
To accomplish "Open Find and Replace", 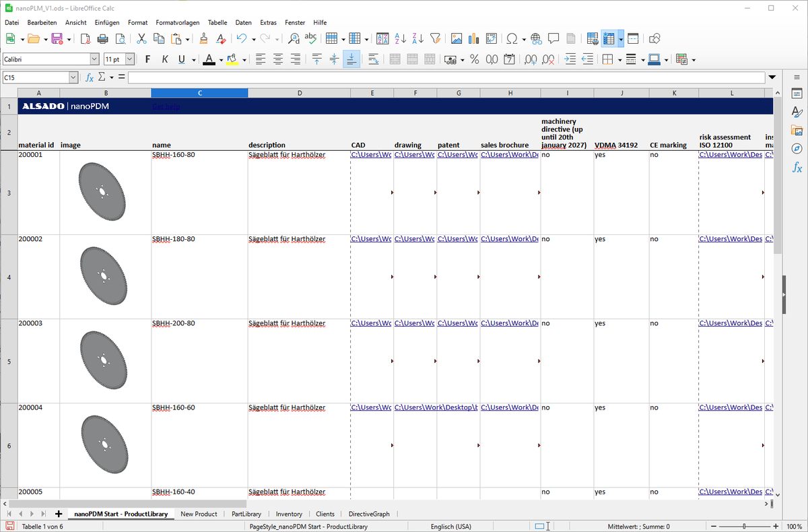I will (x=294, y=39).
